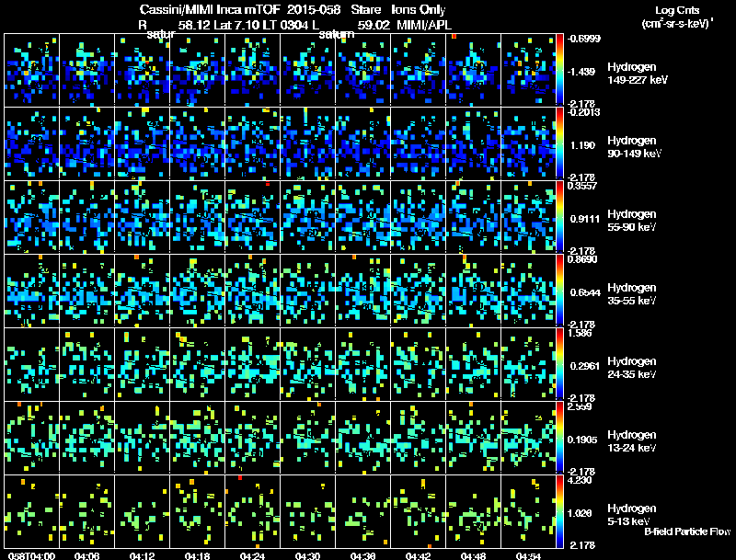Click the "-1.439" color scale value
Viewport: 736px width, 560px height.
(581, 72)
